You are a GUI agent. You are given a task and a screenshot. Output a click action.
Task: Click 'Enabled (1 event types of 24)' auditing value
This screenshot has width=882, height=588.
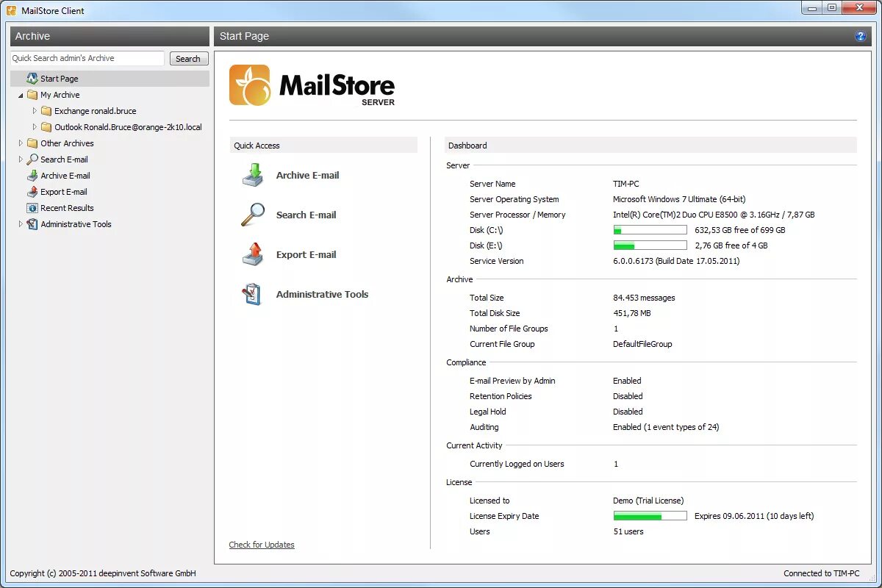click(x=666, y=427)
